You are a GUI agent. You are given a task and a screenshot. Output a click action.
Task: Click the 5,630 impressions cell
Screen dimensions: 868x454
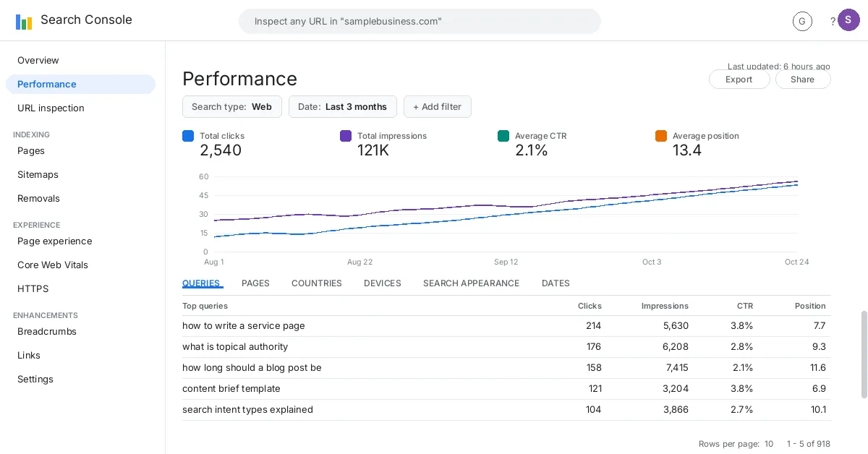click(676, 326)
